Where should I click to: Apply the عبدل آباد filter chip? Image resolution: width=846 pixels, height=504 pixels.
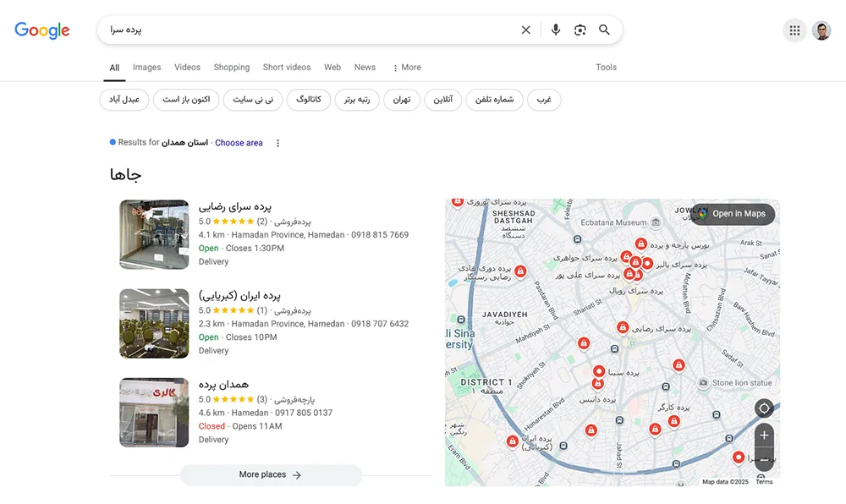pos(124,100)
